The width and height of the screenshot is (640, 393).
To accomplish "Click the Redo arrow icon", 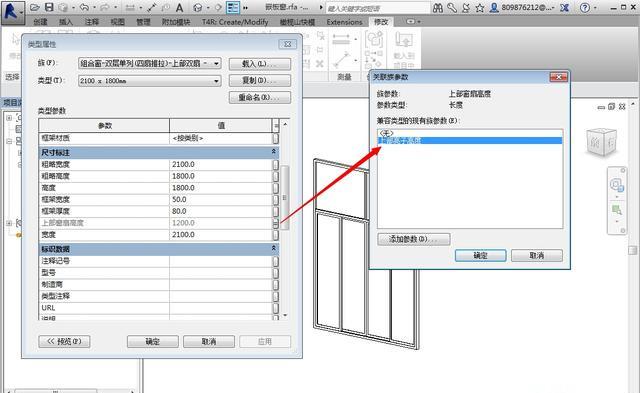I will [x=104, y=7].
